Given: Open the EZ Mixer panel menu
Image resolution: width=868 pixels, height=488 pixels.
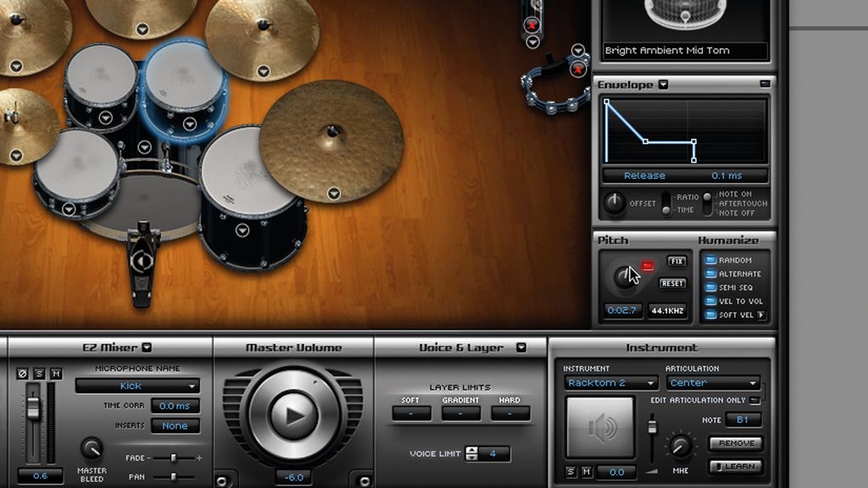Looking at the screenshot, I should pyautogui.click(x=146, y=347).
